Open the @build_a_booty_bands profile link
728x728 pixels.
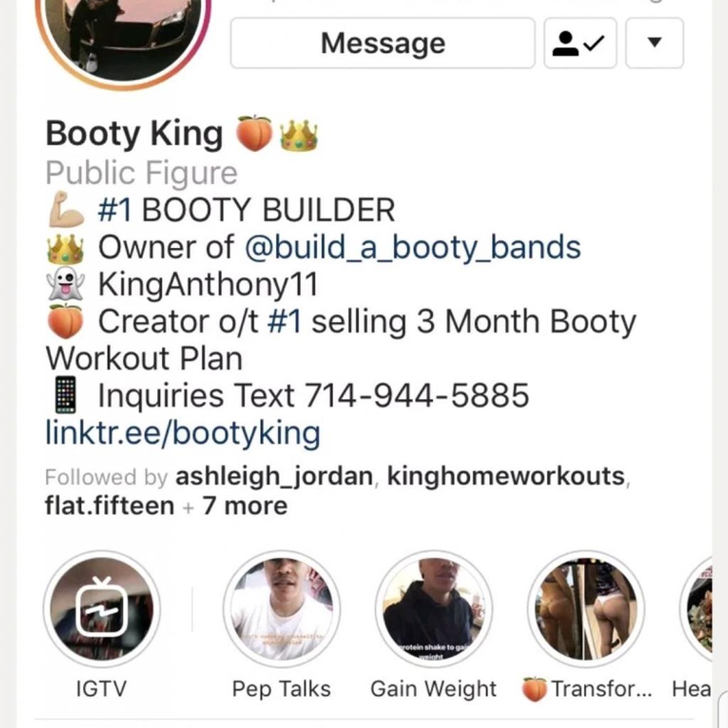(413, 247)
